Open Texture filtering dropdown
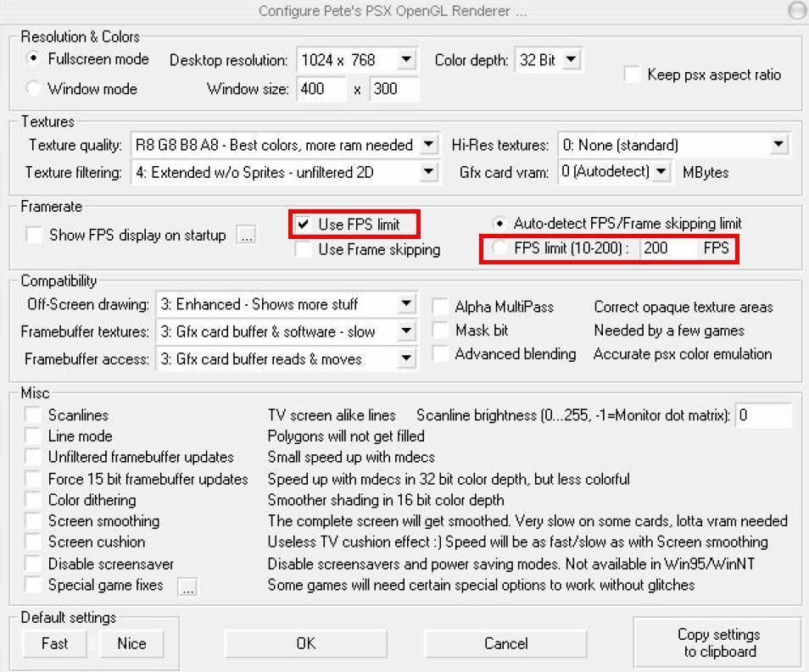Viewport: 809px width, 672px height. coord(429,172)
